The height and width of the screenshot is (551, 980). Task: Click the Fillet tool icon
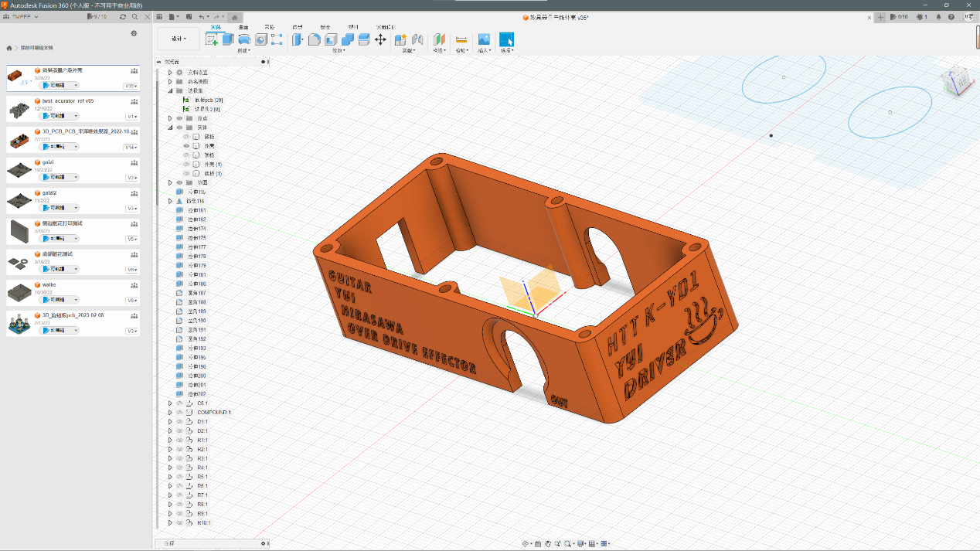315,39
